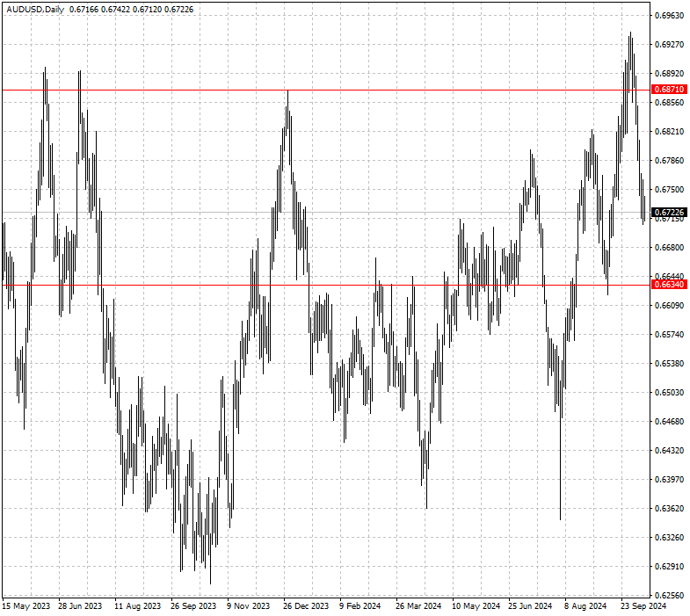Click the 0.62560 price scale value
The width and height of the screenshot is (690, 616).
coord(670,595)
